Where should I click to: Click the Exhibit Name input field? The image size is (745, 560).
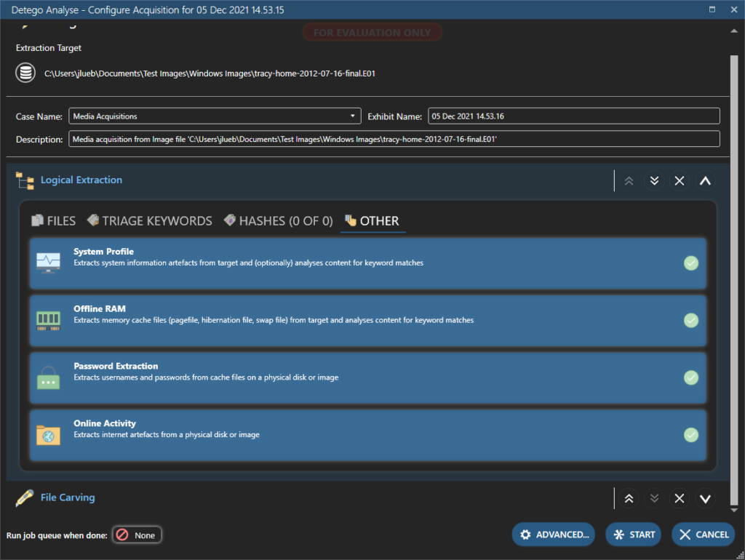pyautogui.click(x=574, y=116)
